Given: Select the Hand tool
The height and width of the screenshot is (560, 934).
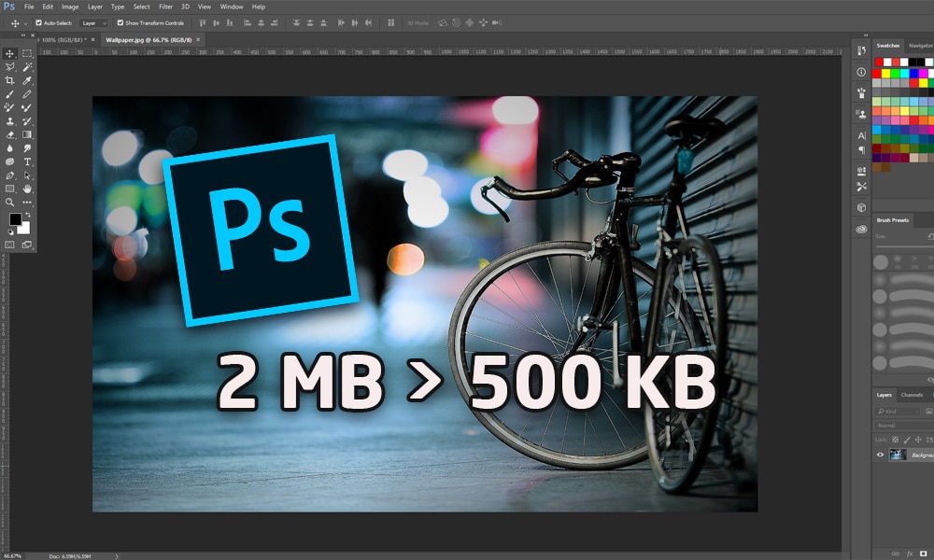Looking at the screenshot, I should (27, 189).
